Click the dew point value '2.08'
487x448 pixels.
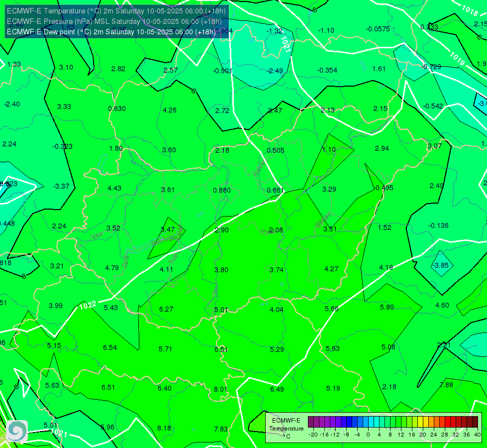(276, 230)
